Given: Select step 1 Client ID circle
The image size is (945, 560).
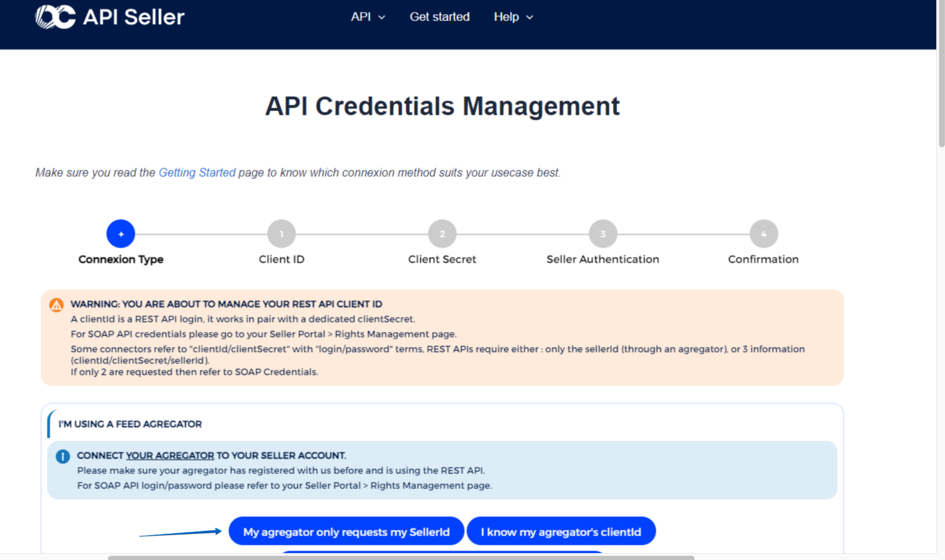Looking at the screenshot, I should [x=282, y=234].
